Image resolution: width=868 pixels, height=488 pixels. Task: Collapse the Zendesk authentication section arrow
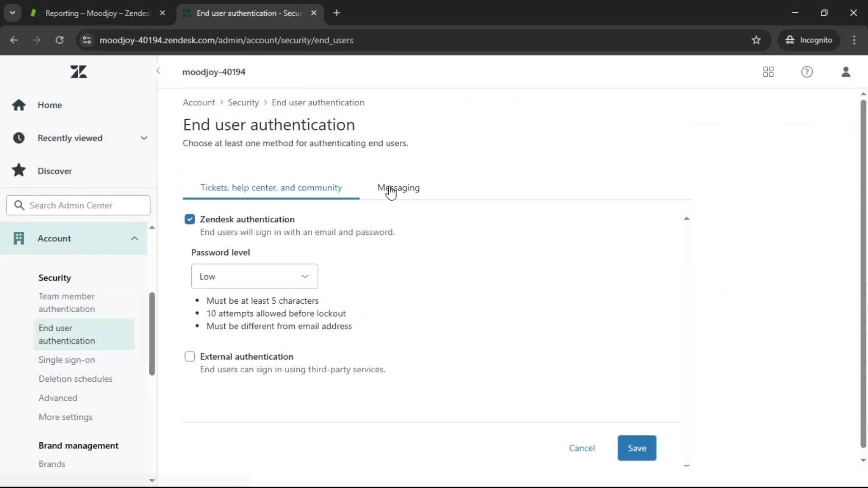tap(686, 219)
